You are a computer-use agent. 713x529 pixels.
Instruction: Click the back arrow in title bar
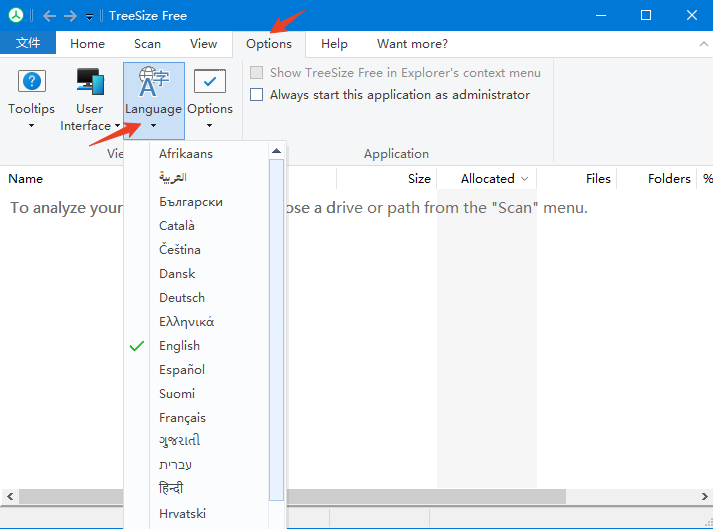coord(49,16)
